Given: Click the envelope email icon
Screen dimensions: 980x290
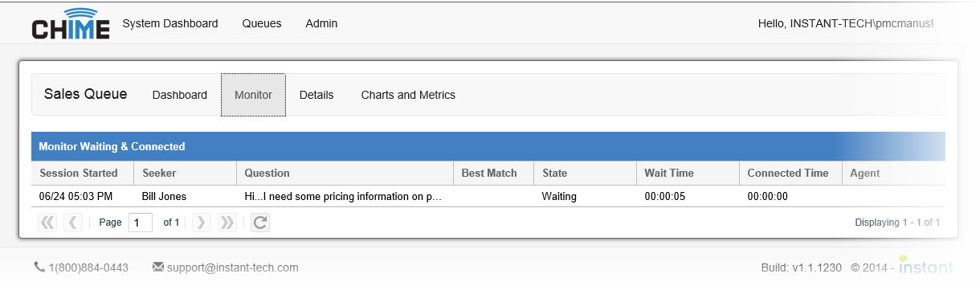Looking at the screenshot, I should coord(157,267).
